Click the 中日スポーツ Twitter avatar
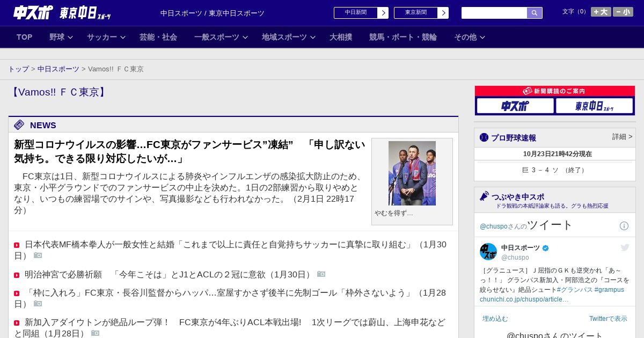The height and width of the screenshot is (338, 644). click(488, 252)
